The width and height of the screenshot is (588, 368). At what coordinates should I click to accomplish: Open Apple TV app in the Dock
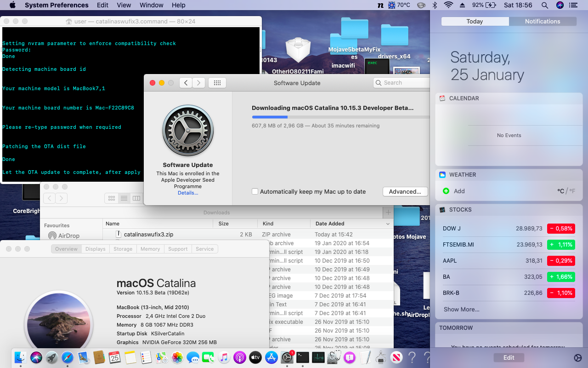(255, 357)
